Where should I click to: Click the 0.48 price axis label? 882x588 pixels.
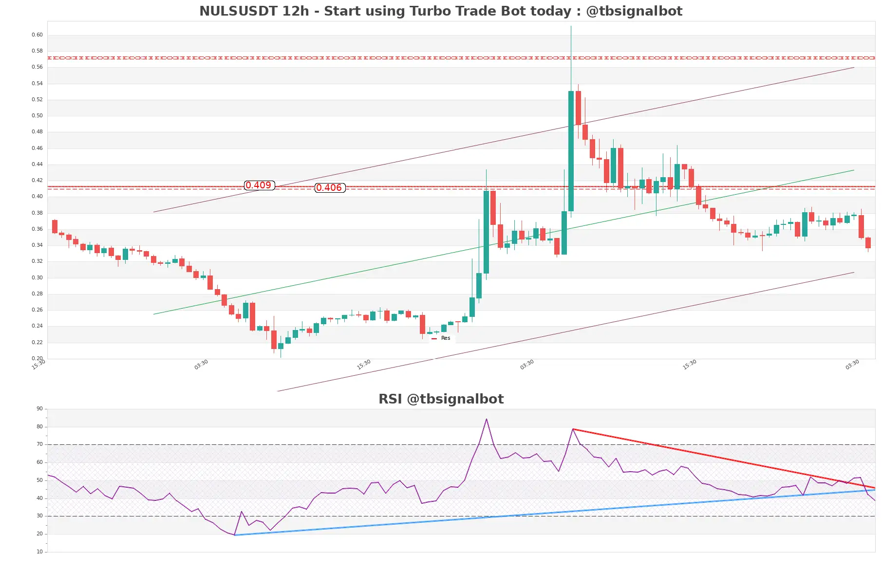click(37, 132)
